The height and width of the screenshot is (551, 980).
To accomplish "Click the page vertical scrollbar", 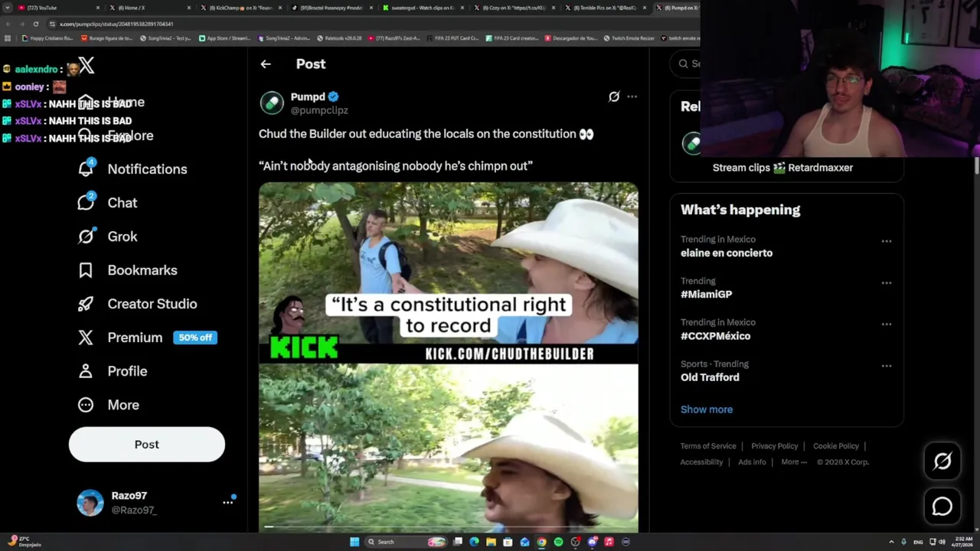I will [976, 166].
